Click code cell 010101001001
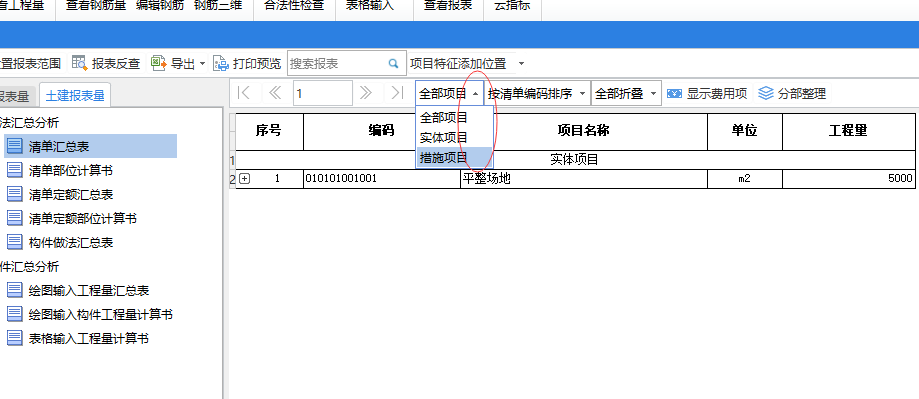This screenshot has width=919, height=399. pos(382,179)
